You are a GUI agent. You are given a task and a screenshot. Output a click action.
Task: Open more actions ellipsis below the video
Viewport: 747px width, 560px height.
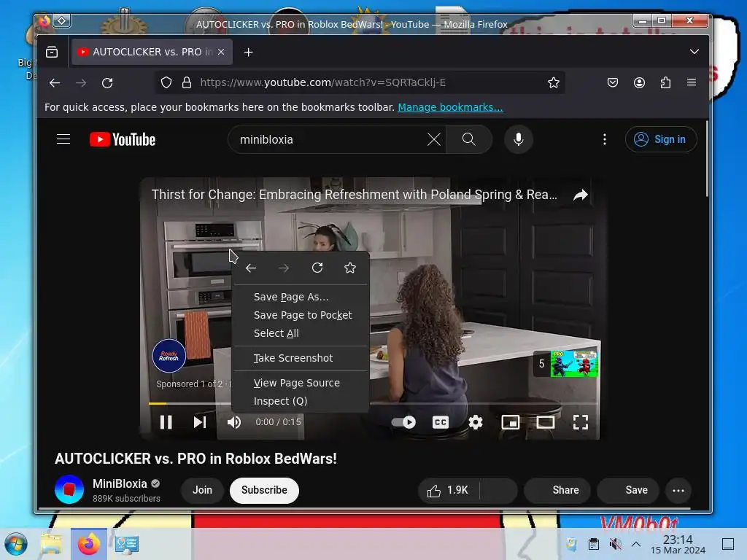coord(678,491)
